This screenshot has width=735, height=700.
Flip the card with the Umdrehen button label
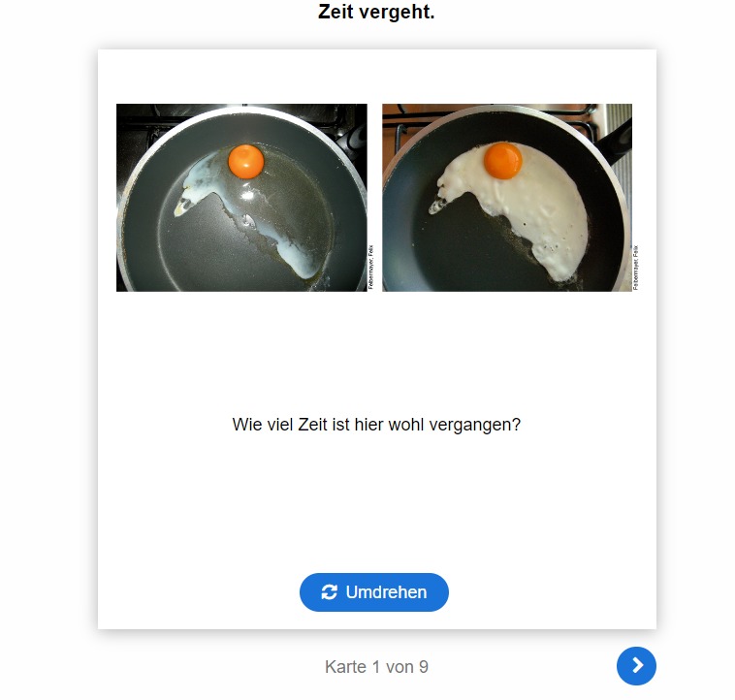[x=386, y=592]
